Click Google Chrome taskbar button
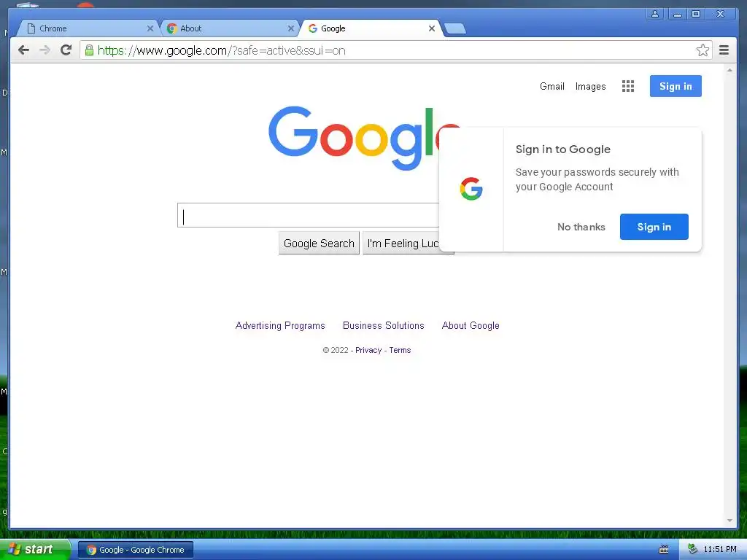The width and height of the screenshot is (747, 560). tap(136, 550)
